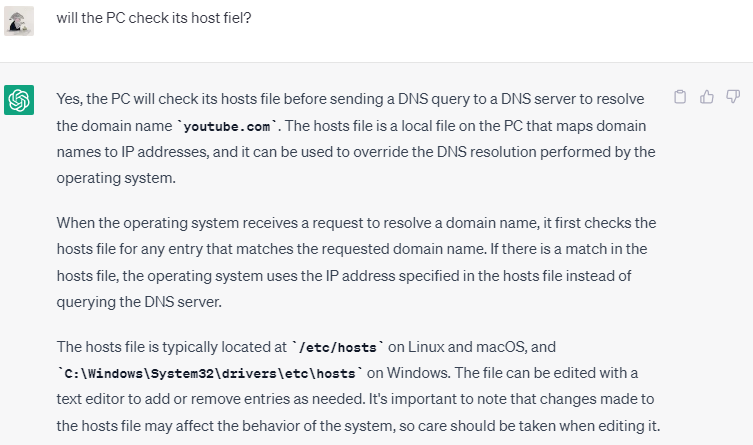753x445 pixels.
Task: Click the phrase "querying the DNS server"
Action: point(137,299)
